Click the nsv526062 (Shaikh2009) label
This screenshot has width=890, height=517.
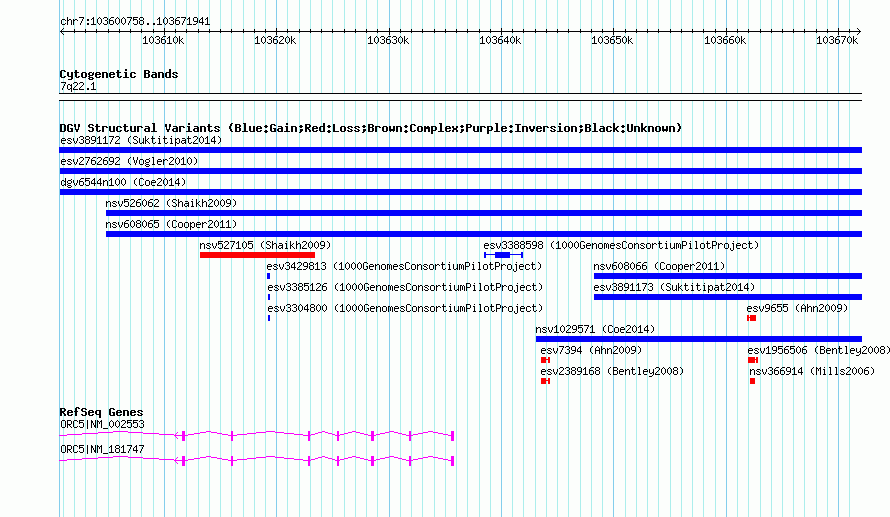coord(171,203)
